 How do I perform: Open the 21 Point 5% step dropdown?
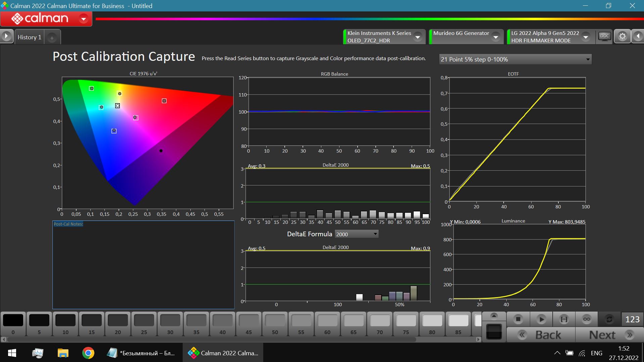click(x=515, y=59)
